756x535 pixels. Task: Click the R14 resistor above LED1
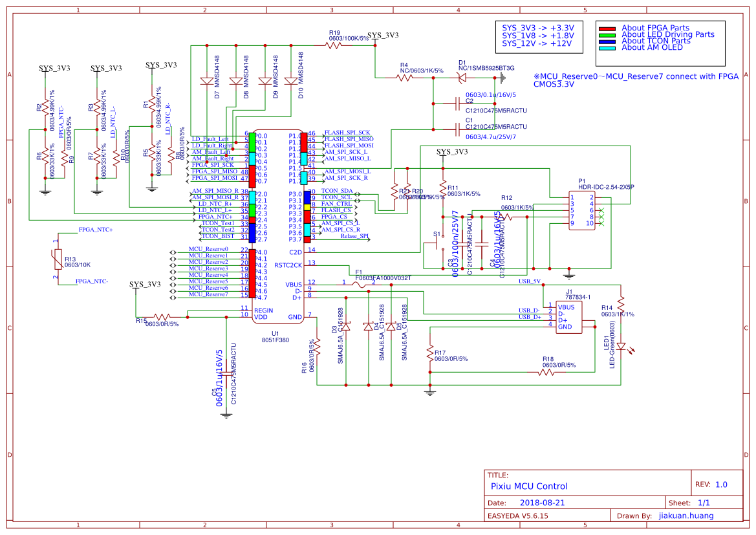tap(620, 303)
